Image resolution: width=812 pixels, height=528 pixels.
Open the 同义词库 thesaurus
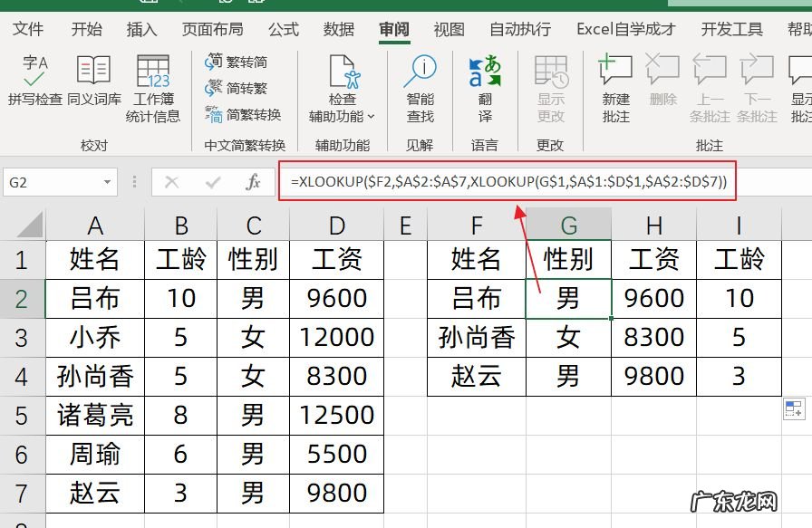(93, 72)
